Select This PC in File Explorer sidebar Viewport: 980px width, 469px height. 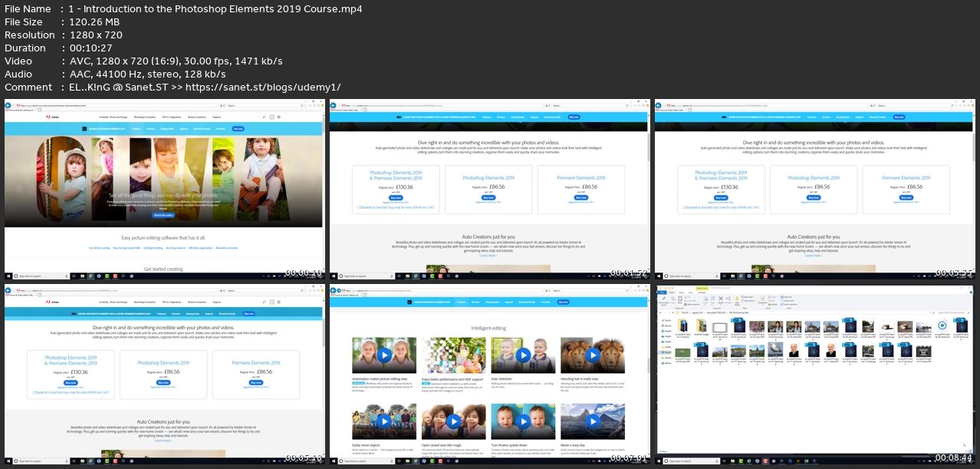[666, 352]
